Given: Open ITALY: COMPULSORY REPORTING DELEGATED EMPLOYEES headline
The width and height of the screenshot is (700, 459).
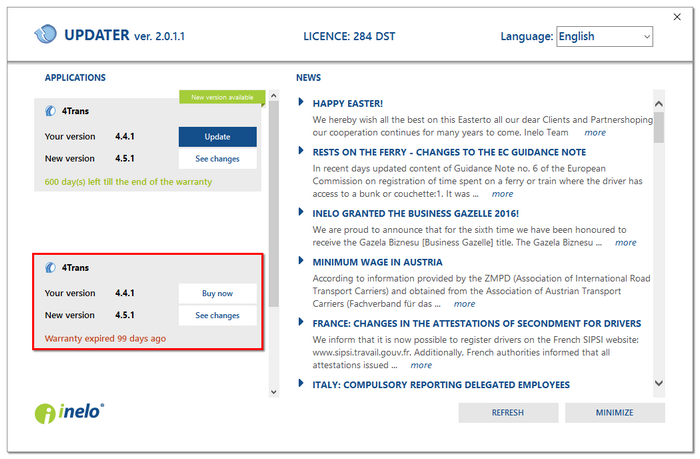Looking at the screenshot, I should coord(441,384).
